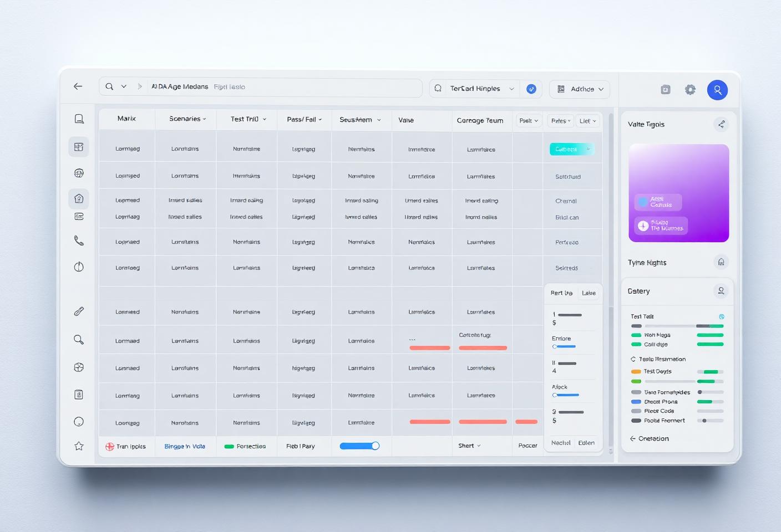Open the Test Trial column dropdown
The width and height of the screenshot is (781, 532).
(x=265, y=119)
